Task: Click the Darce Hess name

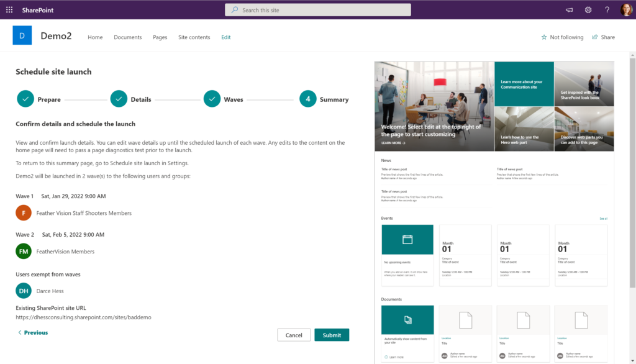Action: pyautogui.click(x=50, y=291)
